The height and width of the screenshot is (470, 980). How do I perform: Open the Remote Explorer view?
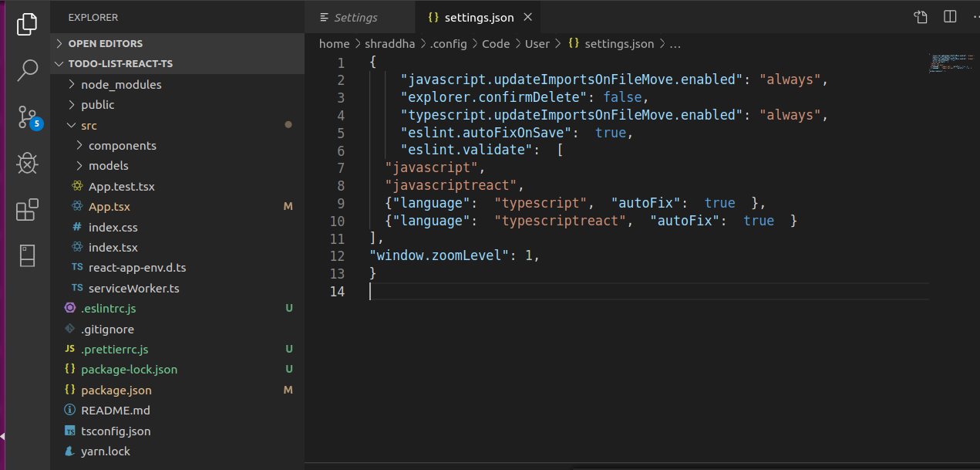[x=27, y=255]
